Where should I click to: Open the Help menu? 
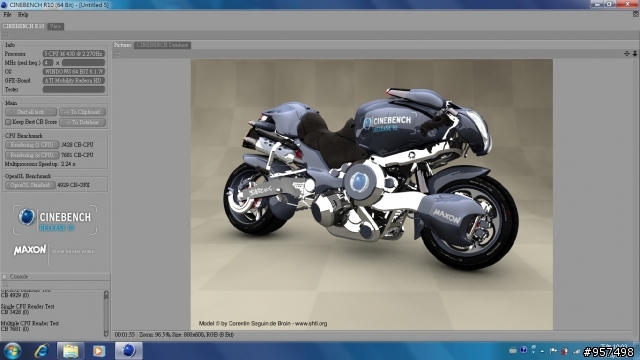point(23,15)
